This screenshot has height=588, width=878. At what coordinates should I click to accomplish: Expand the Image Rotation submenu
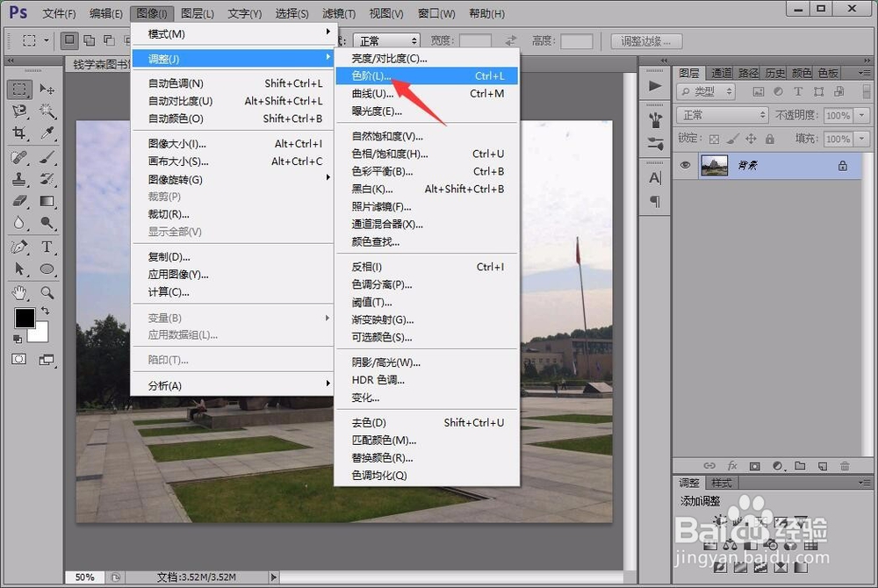(x=233, y=180)
